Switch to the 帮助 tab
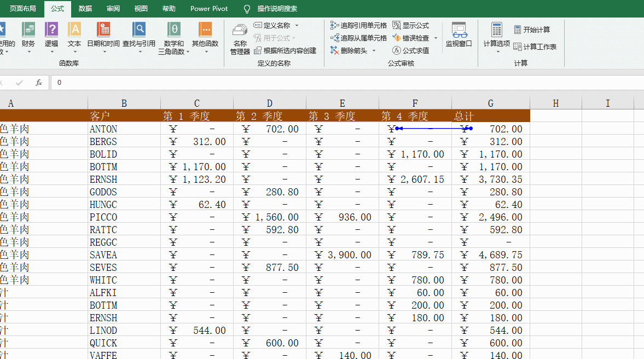 [169, 9]
